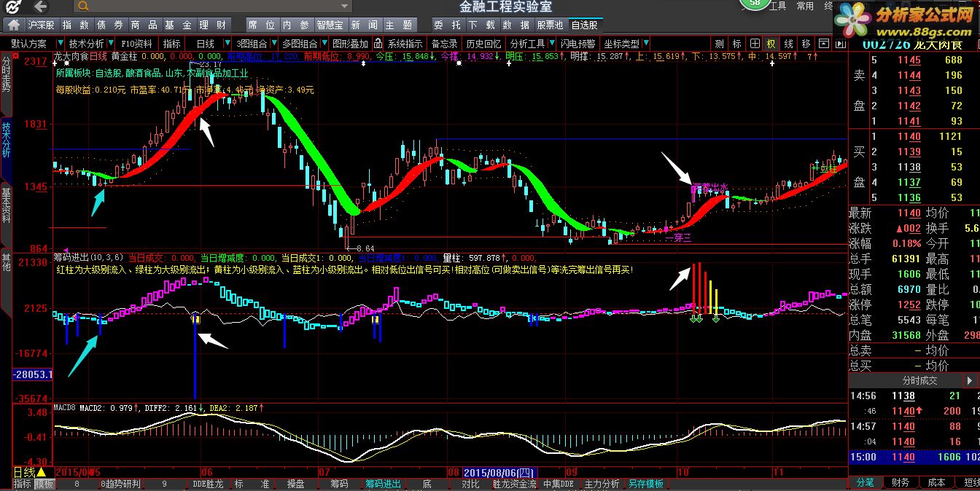Click the 线 line drawing icon

pyautogui.click(x=788, y=44)
